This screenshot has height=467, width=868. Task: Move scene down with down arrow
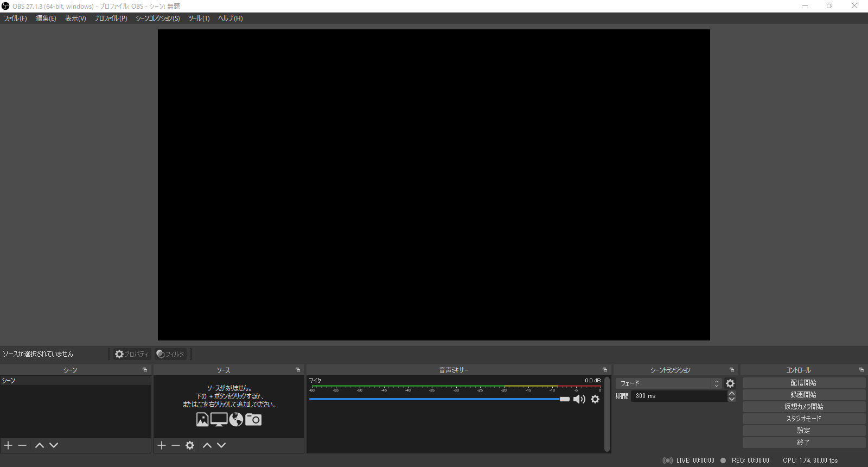pos(54,445)
